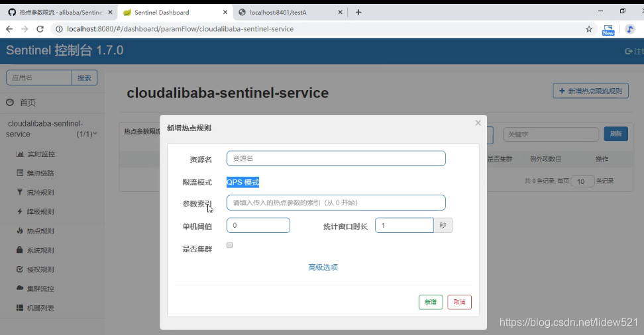Image resolution: width=644 pixels, height=335 pixels.
Task: Click the Sentinel 控制台 1.7.0 title
Action: coord(64,50)
